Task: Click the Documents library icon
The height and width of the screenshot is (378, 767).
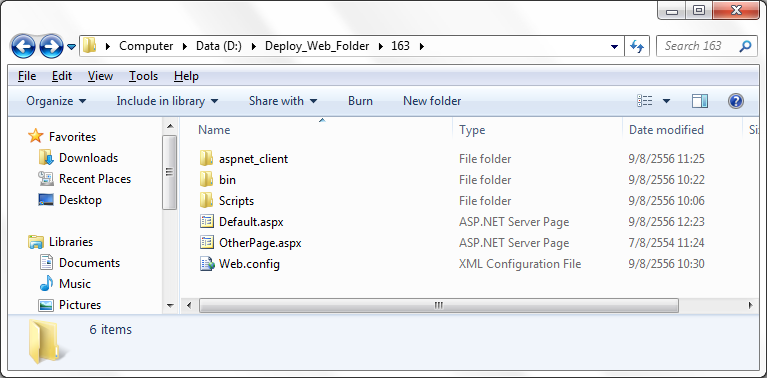Action: click(x=46, y=263)
